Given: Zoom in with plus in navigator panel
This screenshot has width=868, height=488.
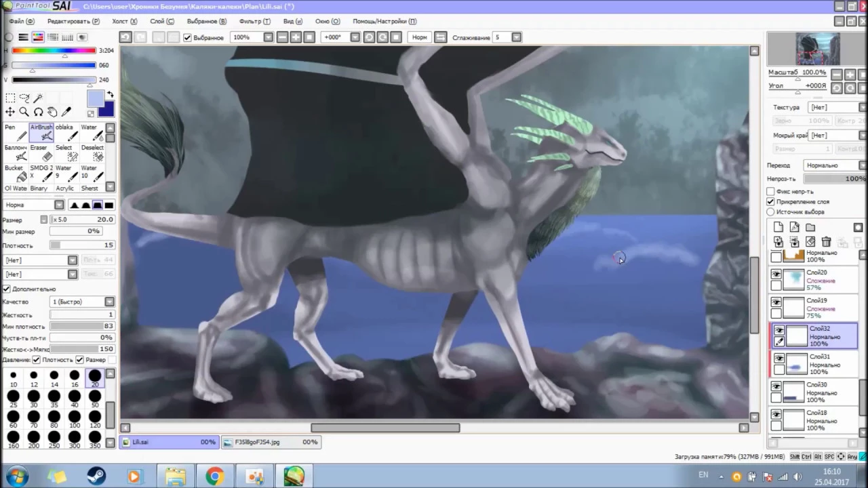Looking at the screenshot, I should point(850,75).
